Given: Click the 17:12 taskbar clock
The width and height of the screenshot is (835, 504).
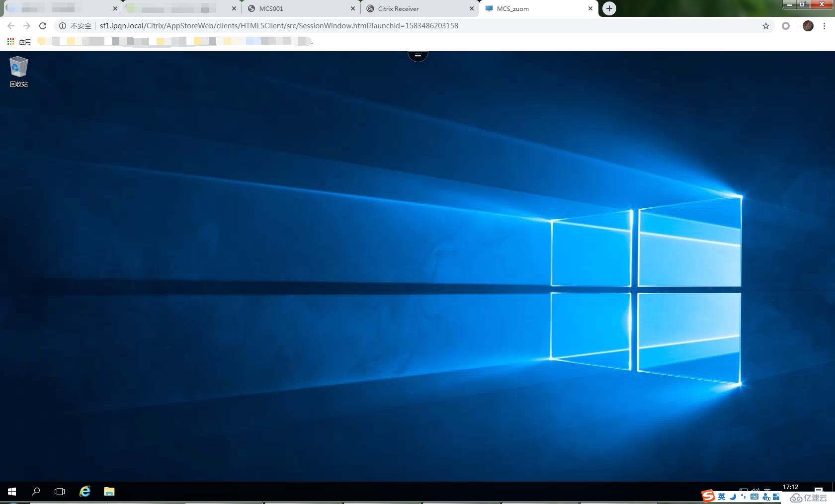Looking at the screenshot, I should coord(790,487).
